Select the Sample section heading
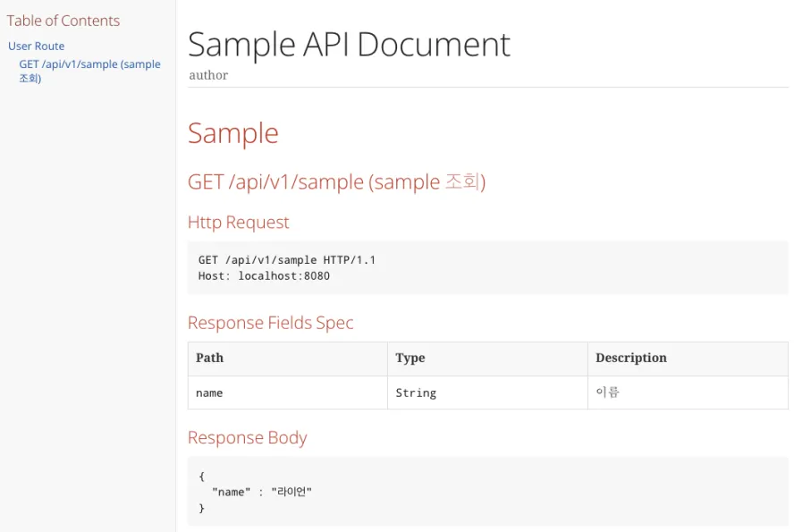Image resolution: width=794 pixels, height=532 pixels. [x=233, y=133]
